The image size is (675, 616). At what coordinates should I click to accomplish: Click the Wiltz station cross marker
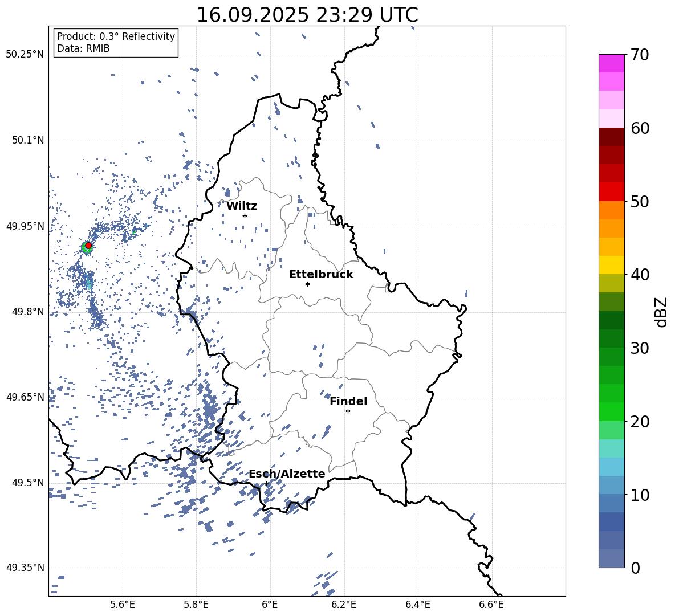pos(245,215)
